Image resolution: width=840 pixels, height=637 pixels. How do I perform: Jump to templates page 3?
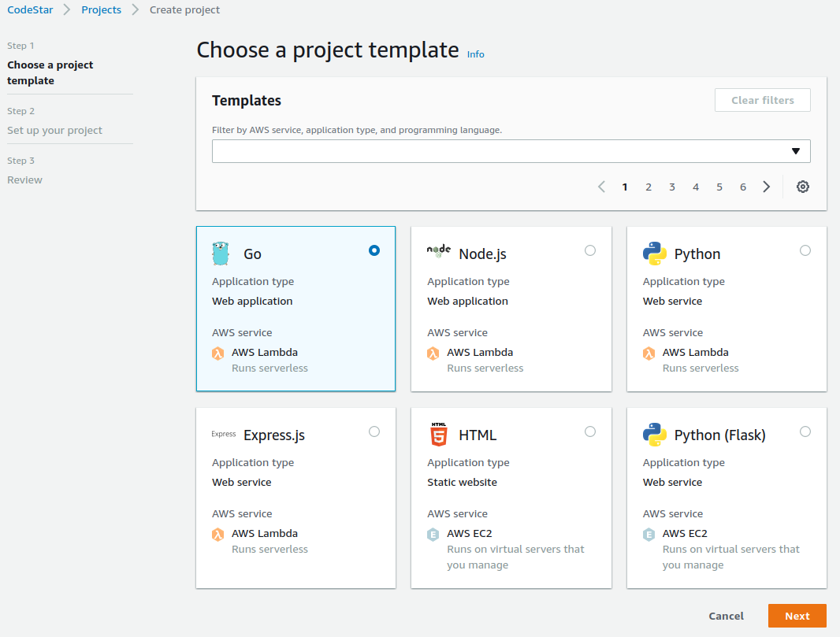pyautogui.click(x=672, y=187)
